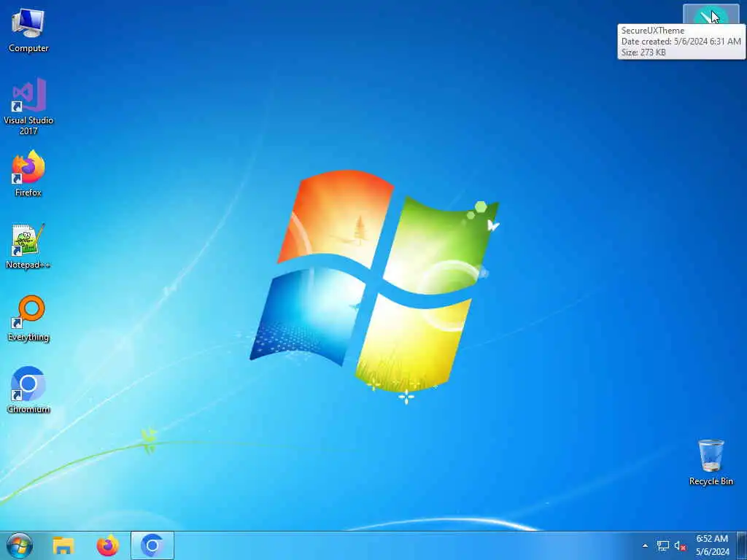Switch to Chromium in the taskbar
The width and height of the screenshot is (747, 560).
[x=152, y=545]
